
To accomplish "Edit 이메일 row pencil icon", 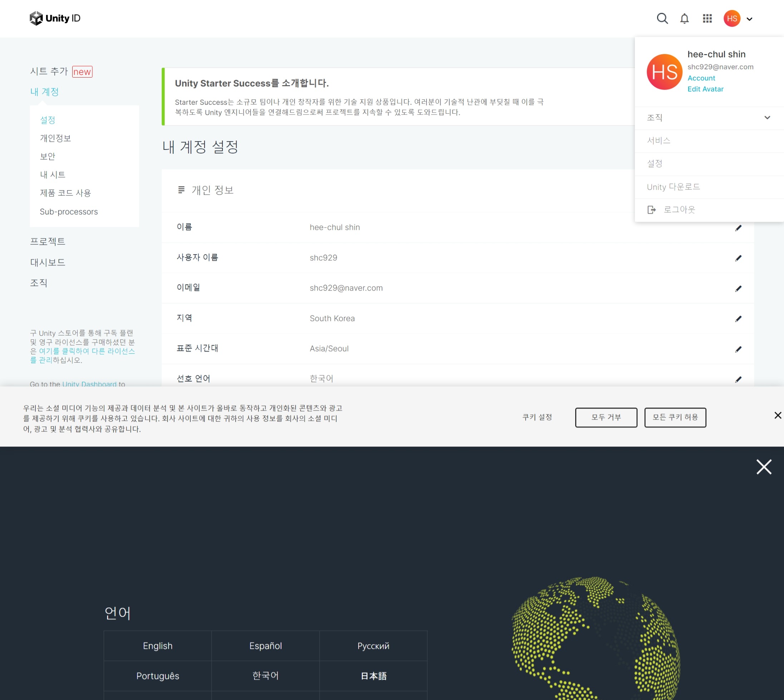I will [x=738, y=289].
